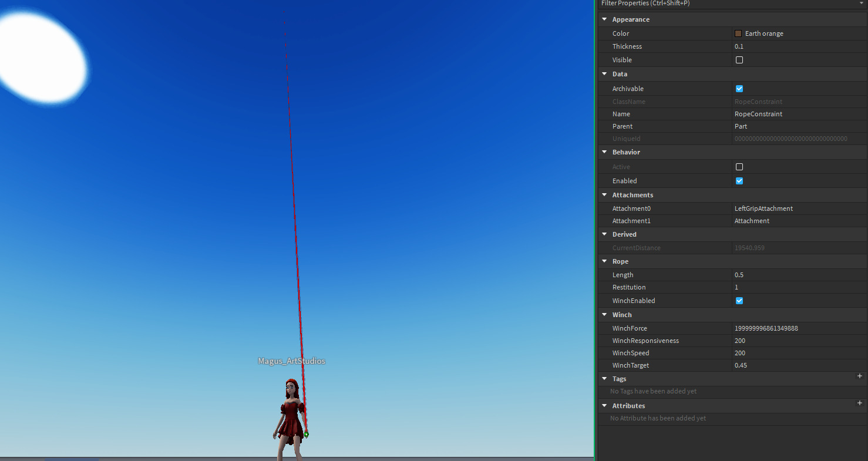Enable the Visible checkbox
Screen dimensions: 868x461
pos(739,59)
